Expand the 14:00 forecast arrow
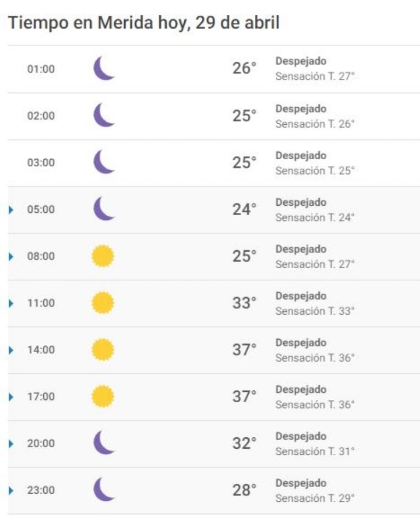Screen dimensions: 420x521 click(11, 350)
